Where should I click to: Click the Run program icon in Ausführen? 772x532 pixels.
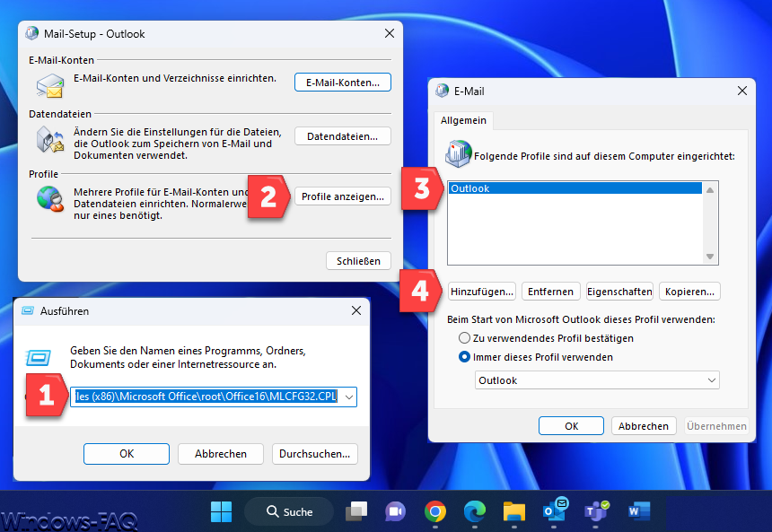point(39,357)
